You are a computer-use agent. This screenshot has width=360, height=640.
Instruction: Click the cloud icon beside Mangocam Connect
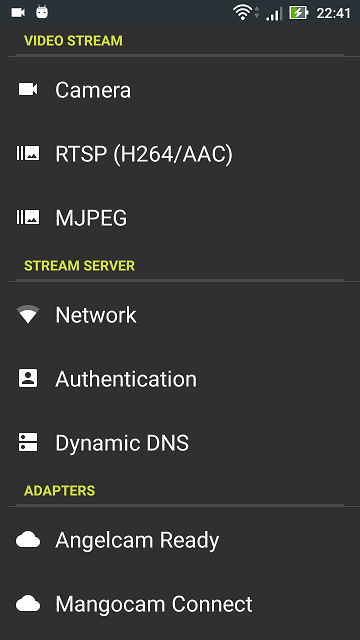(x=28, y=604)
